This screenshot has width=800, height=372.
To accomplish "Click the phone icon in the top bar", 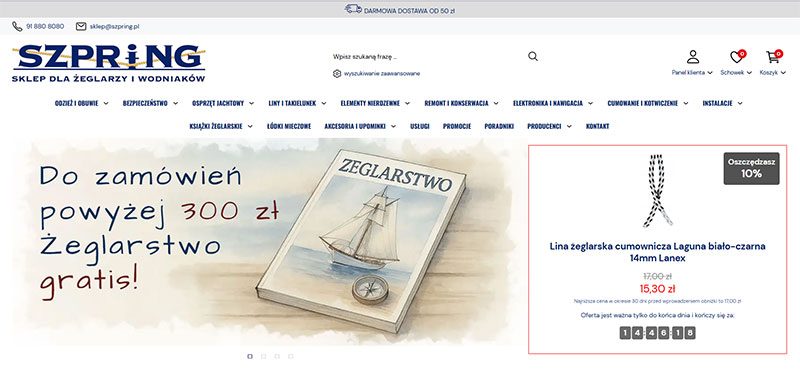I will click(17, 26).
